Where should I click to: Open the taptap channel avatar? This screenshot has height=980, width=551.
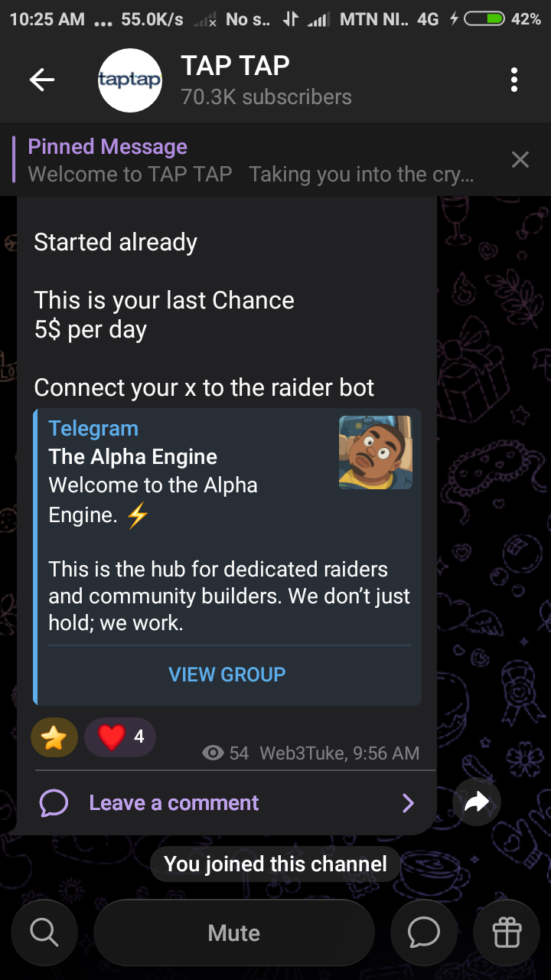(130, 80)
